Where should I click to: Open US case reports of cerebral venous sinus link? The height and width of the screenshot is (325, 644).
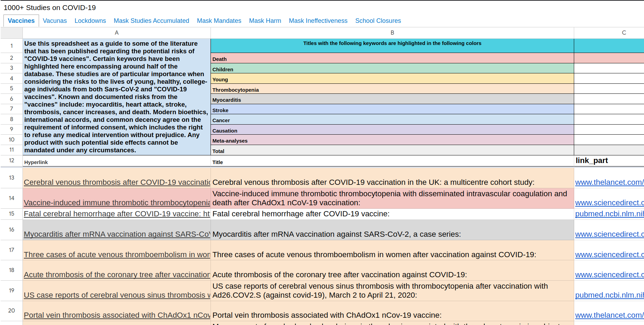click(x=117, y=295)
